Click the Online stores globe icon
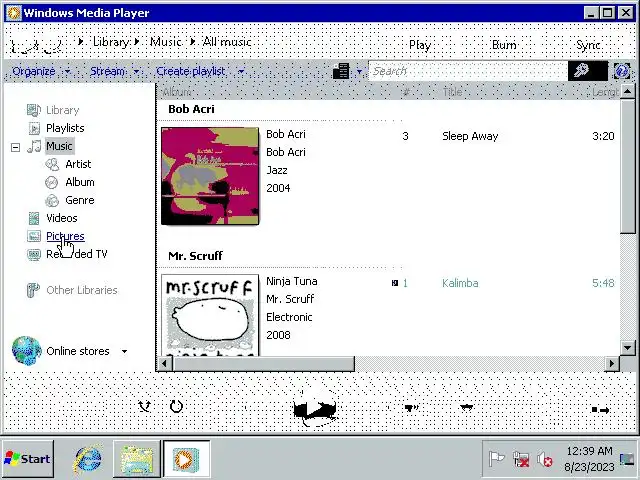This screenshot has width=640, height=480. [x=27, y=351]
